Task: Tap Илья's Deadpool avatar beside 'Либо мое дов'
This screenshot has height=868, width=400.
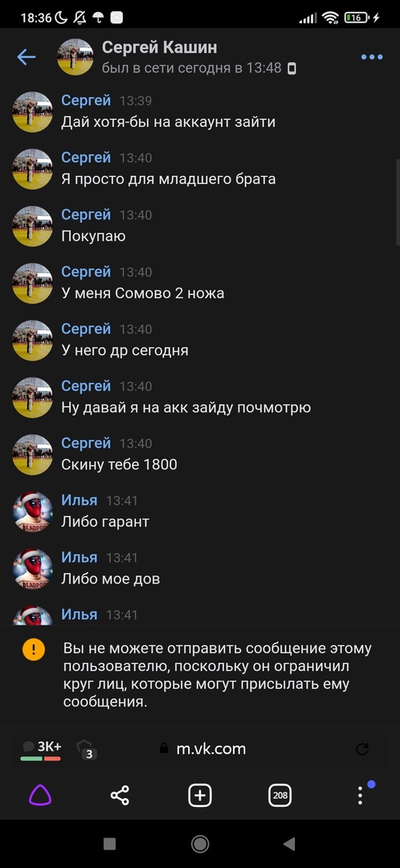Action: coord(33,568)
